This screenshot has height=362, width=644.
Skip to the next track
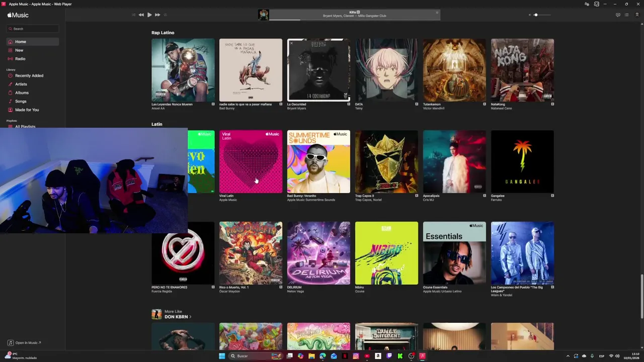click(x=157, y=15)
